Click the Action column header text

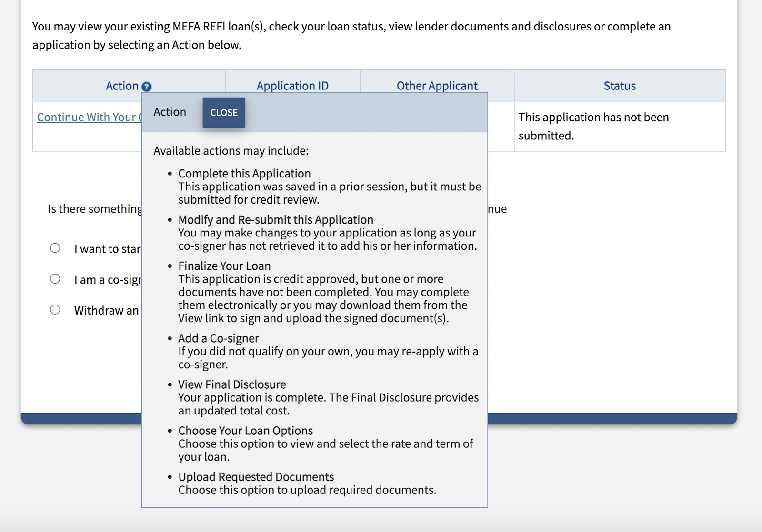(122, 86)
